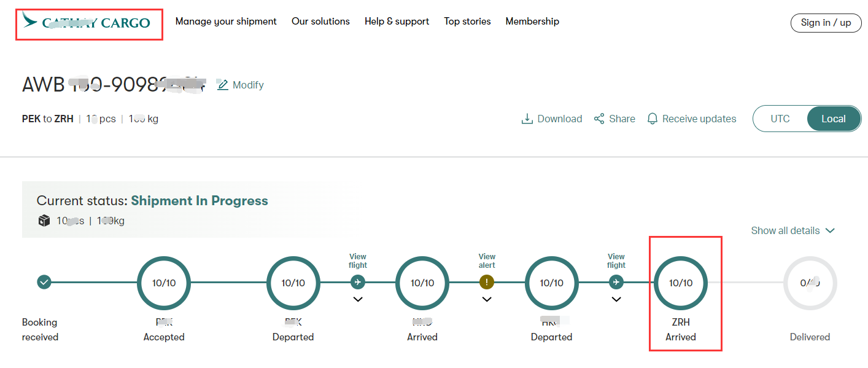Click the Cathay Cargo logo

[87, 22]
